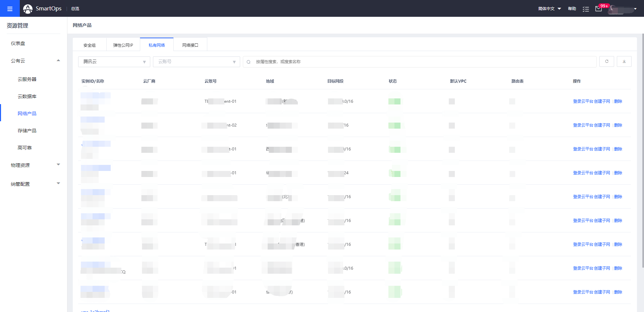The image size is (644, 312).
Task: Focus the attribute search input field
Action: (x=420, y=62)
